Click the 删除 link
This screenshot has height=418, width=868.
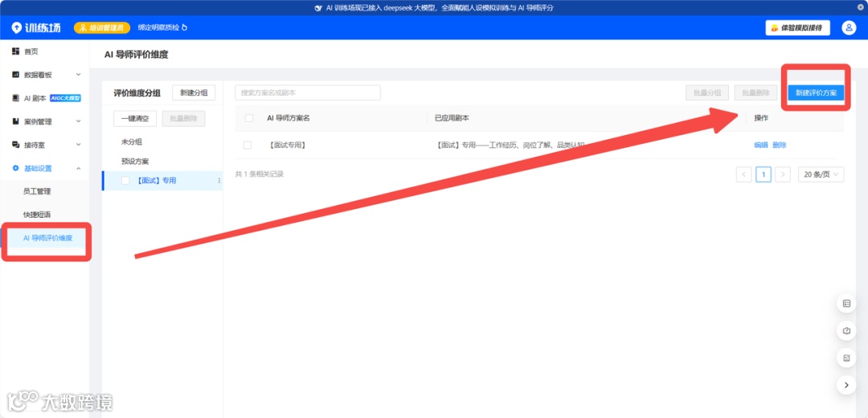click(780, 145)
